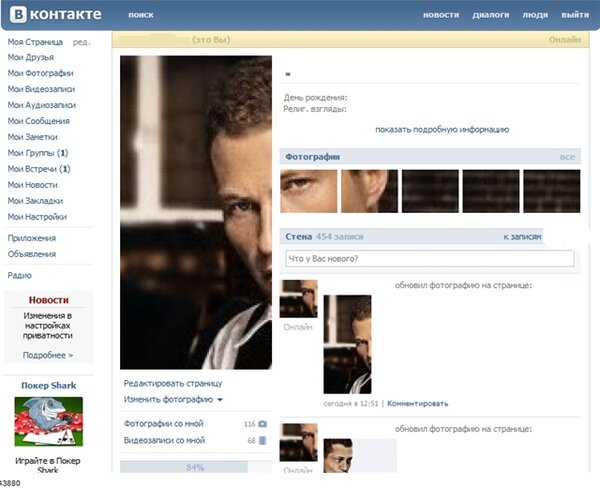Open the Покер Shark ad title

(x=49, y=385)
